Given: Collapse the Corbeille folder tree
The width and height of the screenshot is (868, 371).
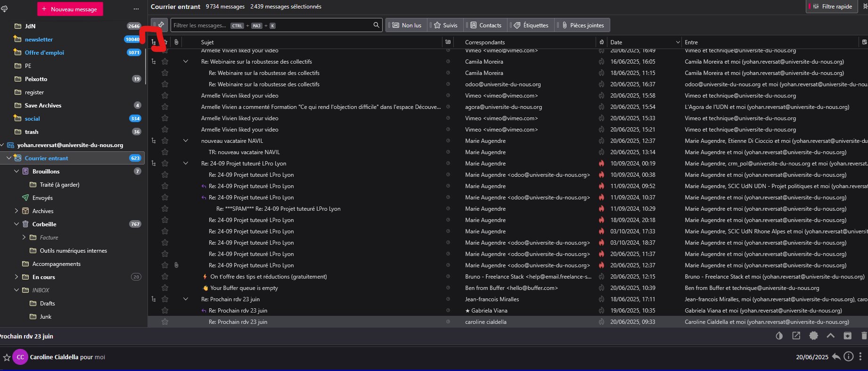Looking at the screenshot, I should click(16, 224).
